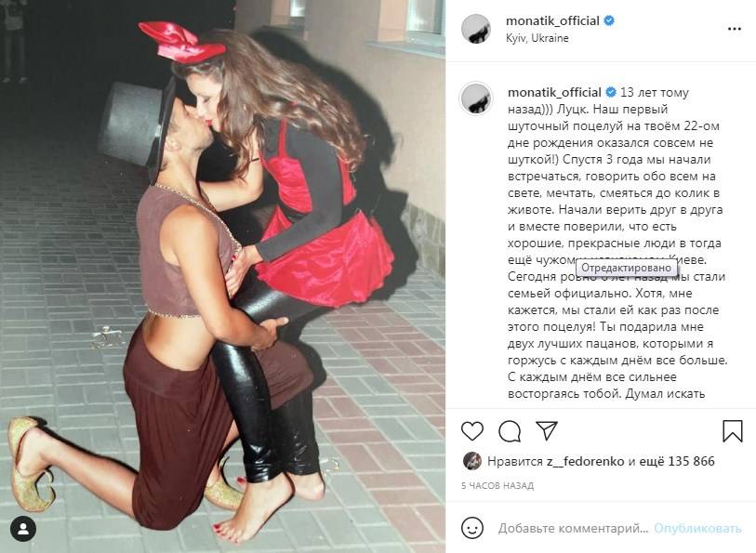
Task: Open comments via the speech bubble icon
Action: pyautogui.click(x=510, y=430)
